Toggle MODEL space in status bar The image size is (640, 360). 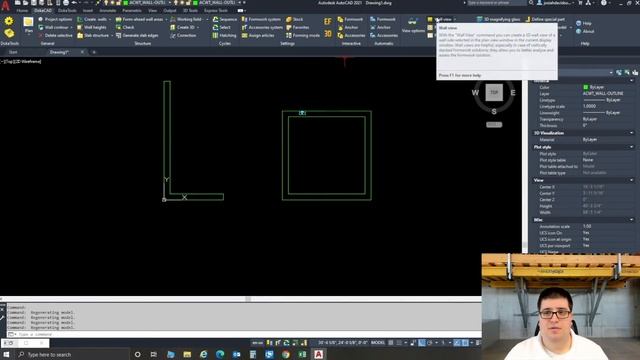378,343
